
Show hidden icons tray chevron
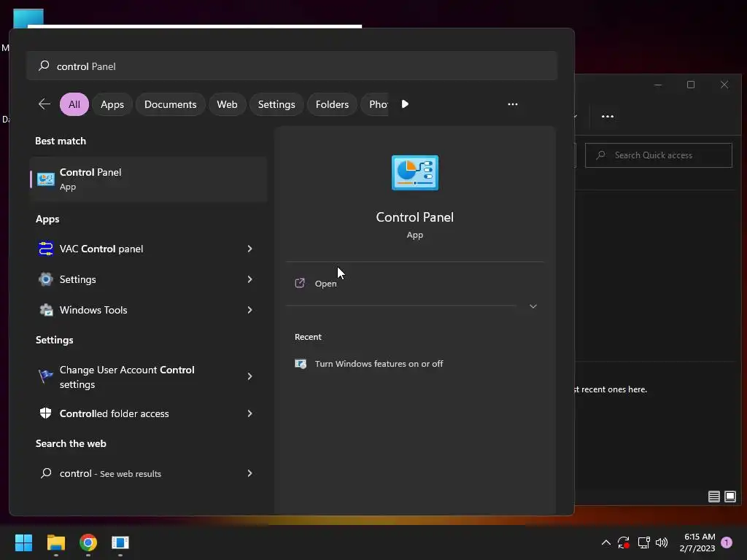point(606,542)
